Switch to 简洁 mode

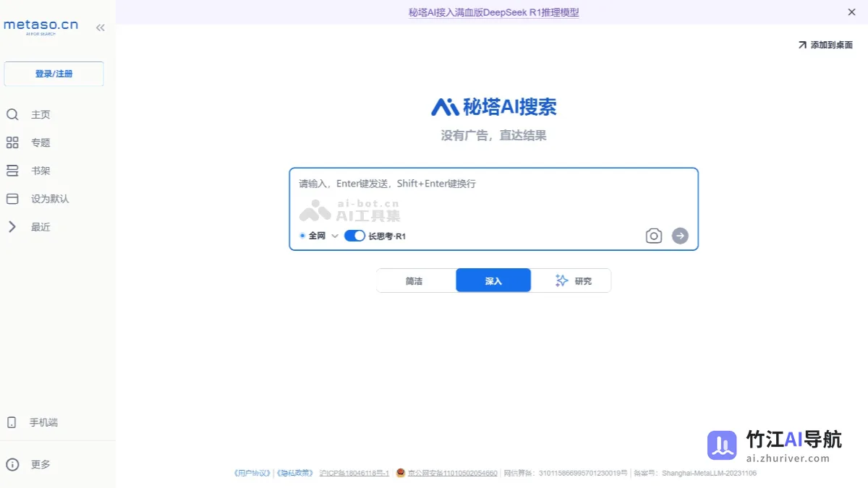click(414, 281)
